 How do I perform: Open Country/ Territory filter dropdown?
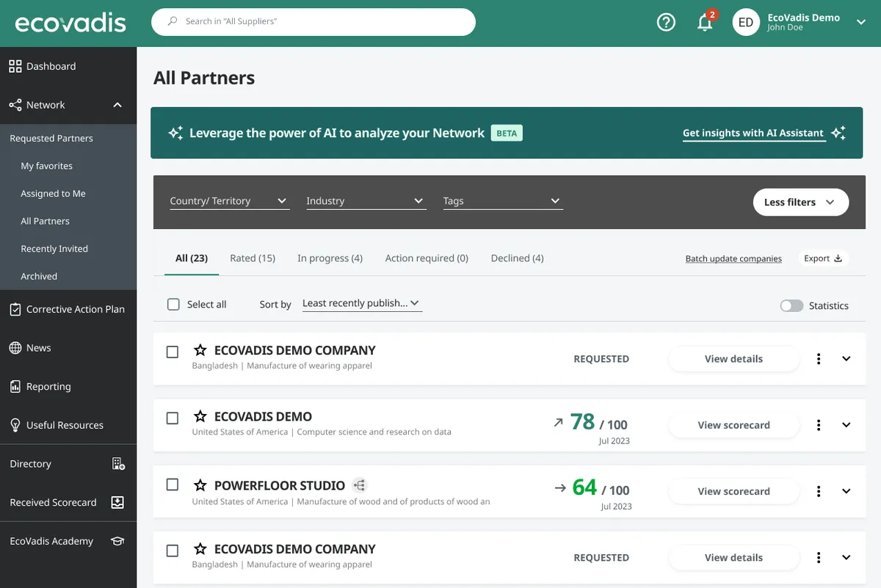pos(229,200)
